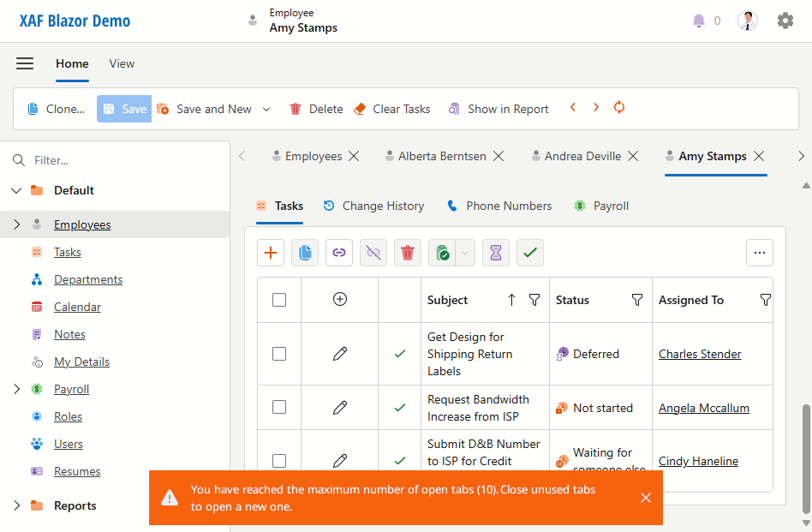The height and width of the screenshot is (532, 812).
Task: Click the Unlink icon in grid toolbar
Action: click(373, 253)
